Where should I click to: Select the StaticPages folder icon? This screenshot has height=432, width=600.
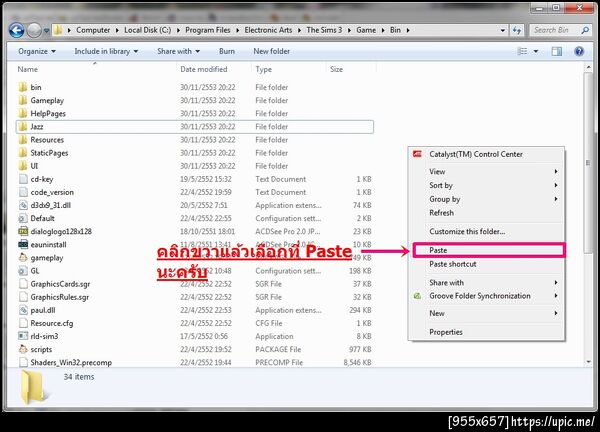pos(23,153)
